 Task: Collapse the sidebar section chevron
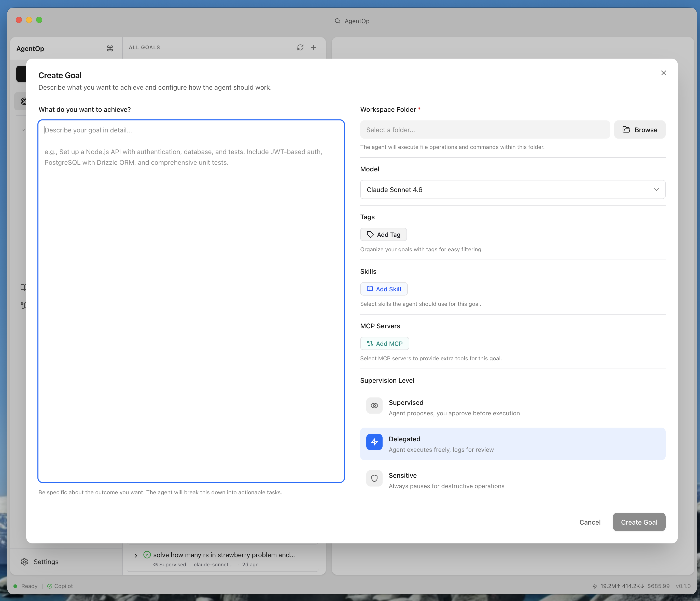pos(23,130)
